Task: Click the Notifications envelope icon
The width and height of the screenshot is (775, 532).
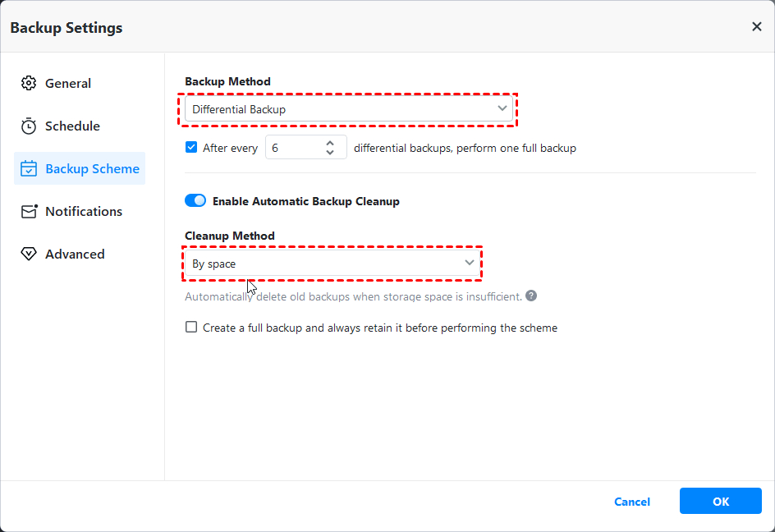Action: (x=29, y=212)
